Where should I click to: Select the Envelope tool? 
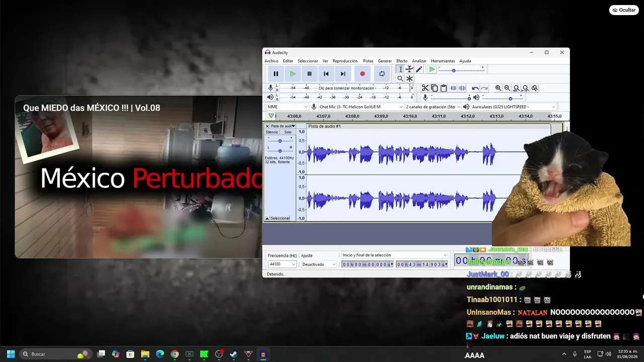[410, 69]
